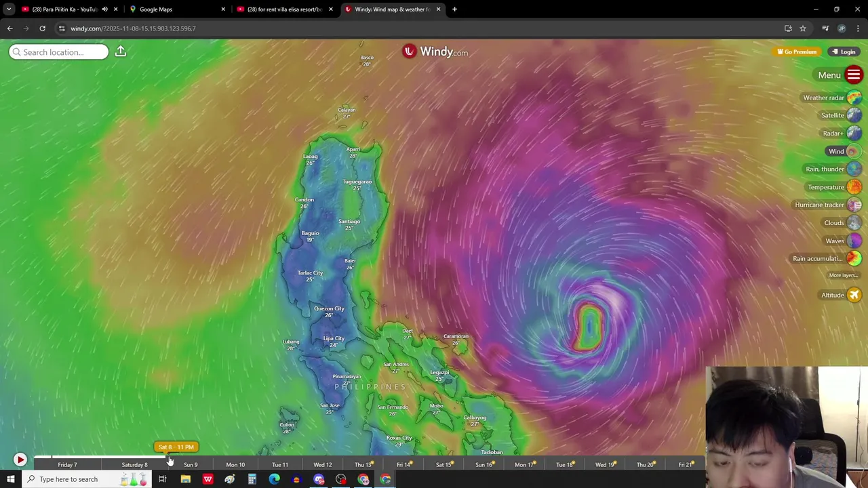
Task: Go back in browser history
Action: click(x=9, y=28)
